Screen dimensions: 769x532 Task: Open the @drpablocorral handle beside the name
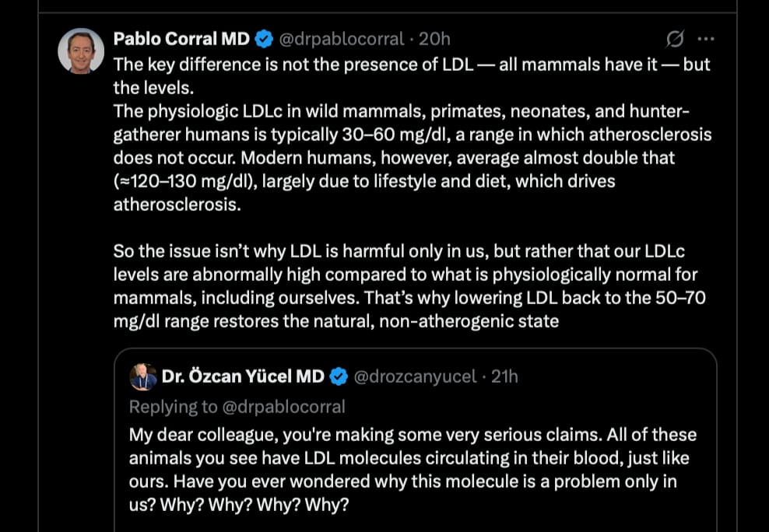click(x=342, y=39)
